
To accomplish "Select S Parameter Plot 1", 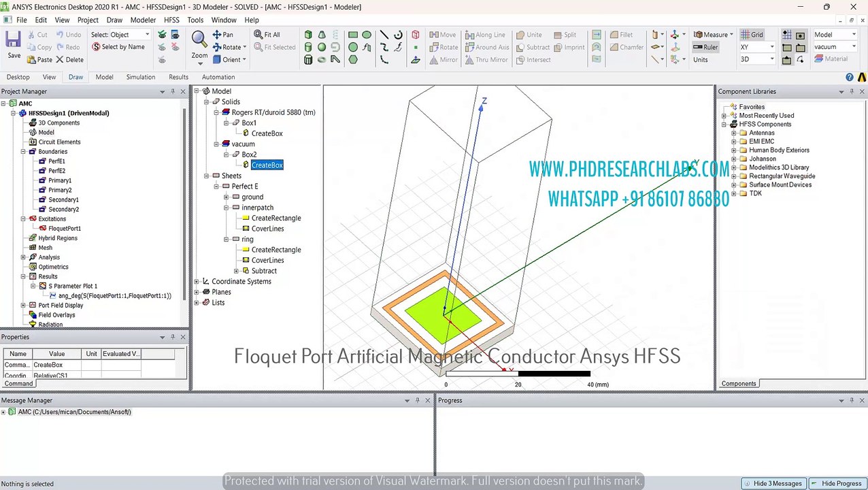I will (x=73, y=287).
